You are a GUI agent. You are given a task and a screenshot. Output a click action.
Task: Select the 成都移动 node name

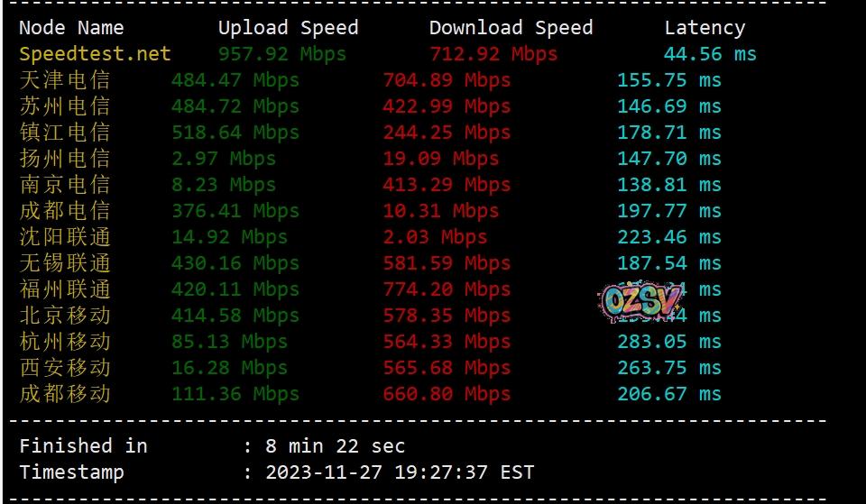click(65, 394)
